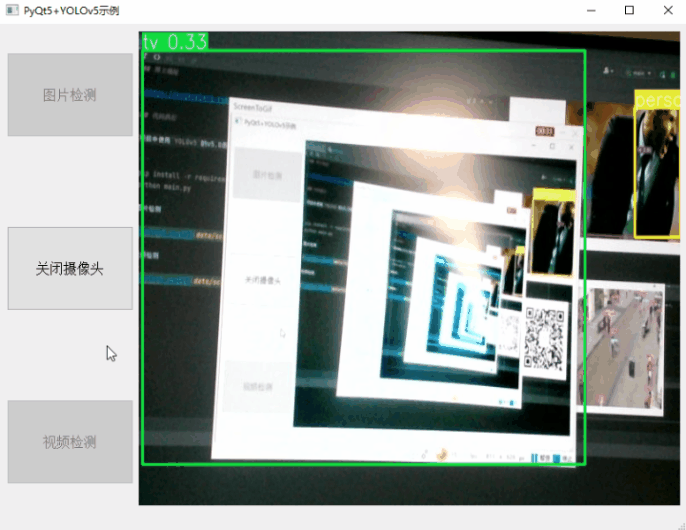Click the tv 0.33 detection label
Viewport: 686px width, 530px height.
pos(175,42)
